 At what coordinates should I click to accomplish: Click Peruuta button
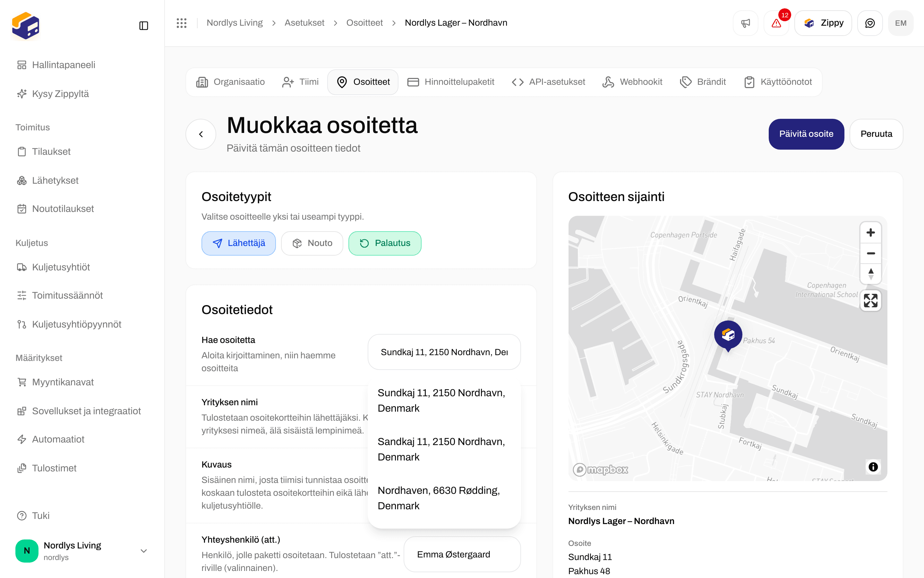tap(876, 134)
